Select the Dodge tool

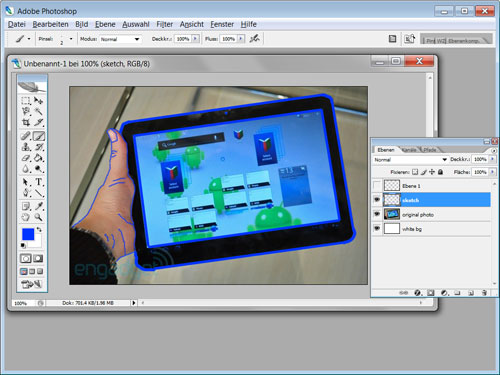coord(38,169)
